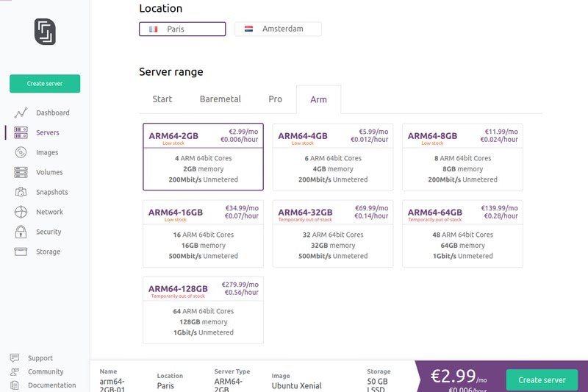Choose the ARM64-64GB server card

click(x=463, y=233)
